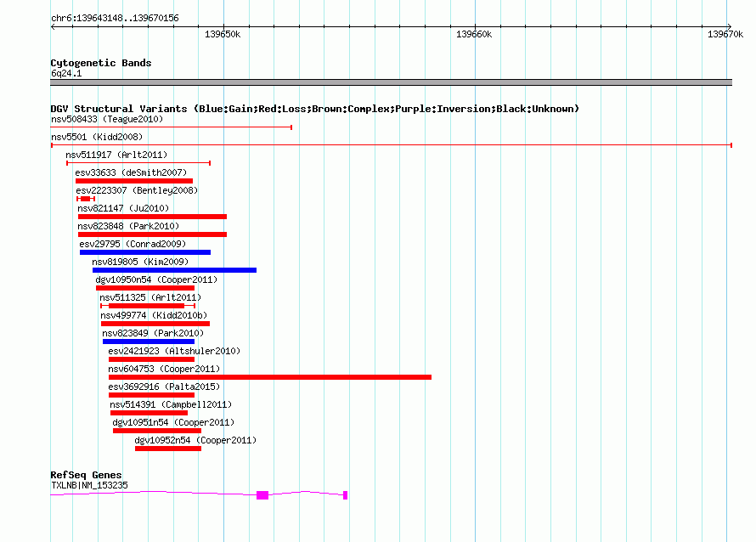Open the TXLNB|NM_153235 gene label
This screenshot has width=756, height=542.
[90, 485]
